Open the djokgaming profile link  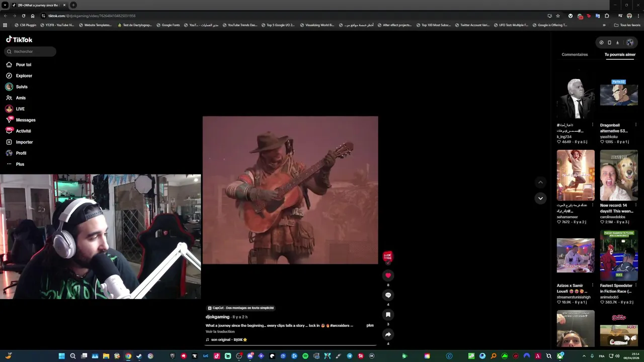click(x=217, y=317)
